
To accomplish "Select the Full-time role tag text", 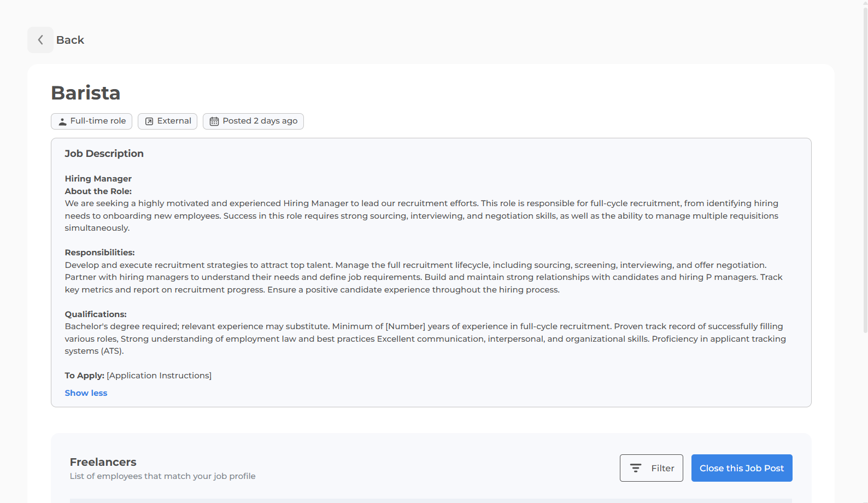I will point(98,121).
